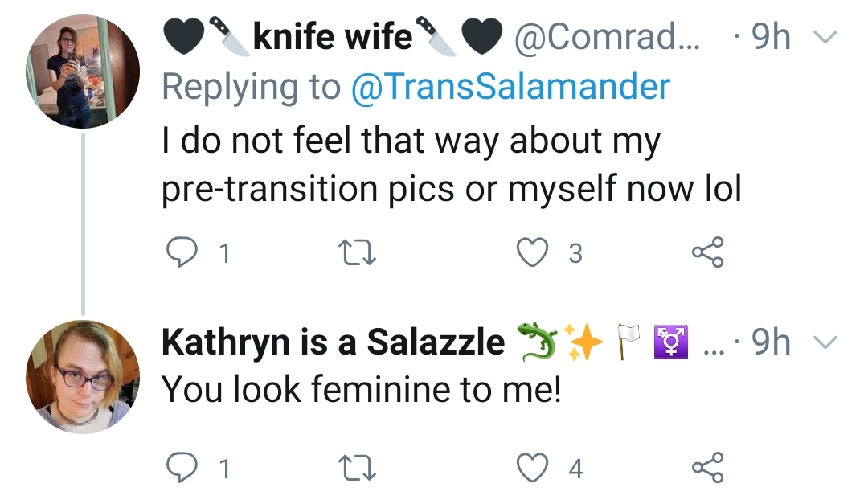Share knife wife's tweet
This screenshot has height=500, width=868.
707,252
